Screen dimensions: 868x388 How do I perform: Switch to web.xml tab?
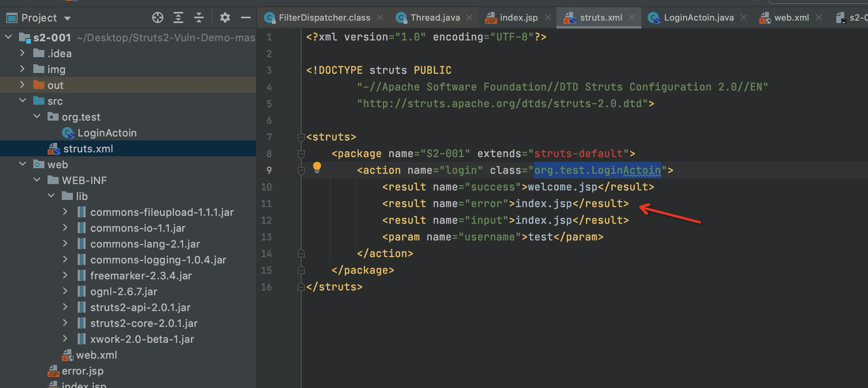pos(792,18)
